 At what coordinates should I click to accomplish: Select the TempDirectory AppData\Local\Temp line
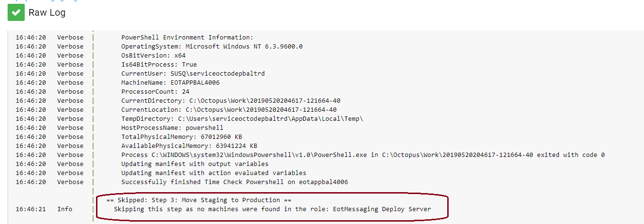pos(242,119)
